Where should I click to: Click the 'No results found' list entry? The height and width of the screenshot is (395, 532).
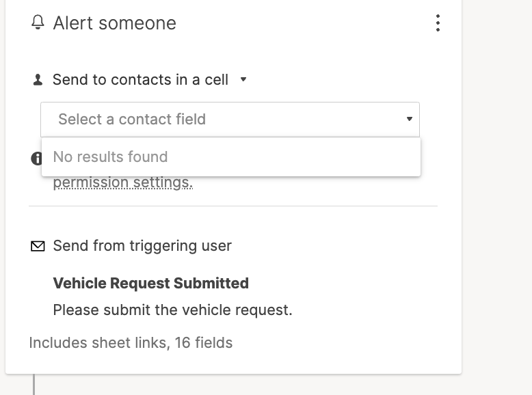click(230, 157)
